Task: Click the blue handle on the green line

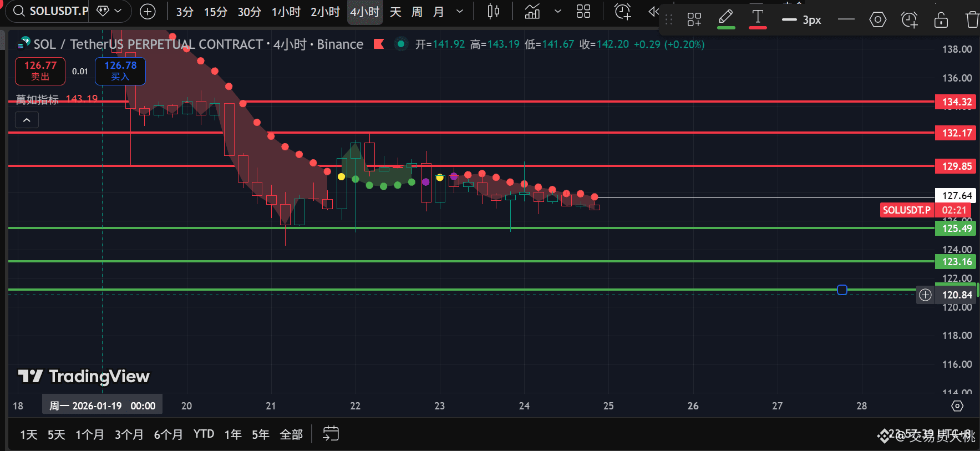Action: point(842,290)
